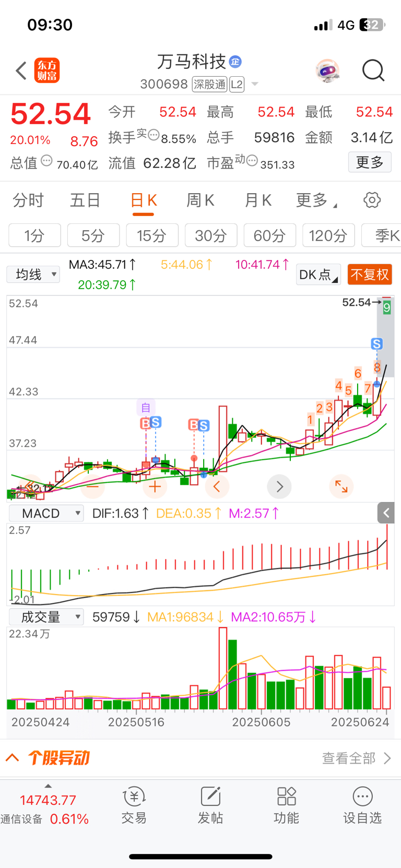The image size is (401, 868).
Task: Switch to the 五日 tab
Action: (85, 200)
